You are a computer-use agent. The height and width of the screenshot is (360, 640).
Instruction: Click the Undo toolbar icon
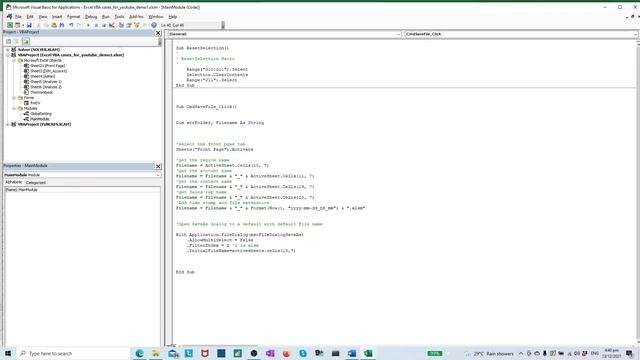[x=71, y=25]
